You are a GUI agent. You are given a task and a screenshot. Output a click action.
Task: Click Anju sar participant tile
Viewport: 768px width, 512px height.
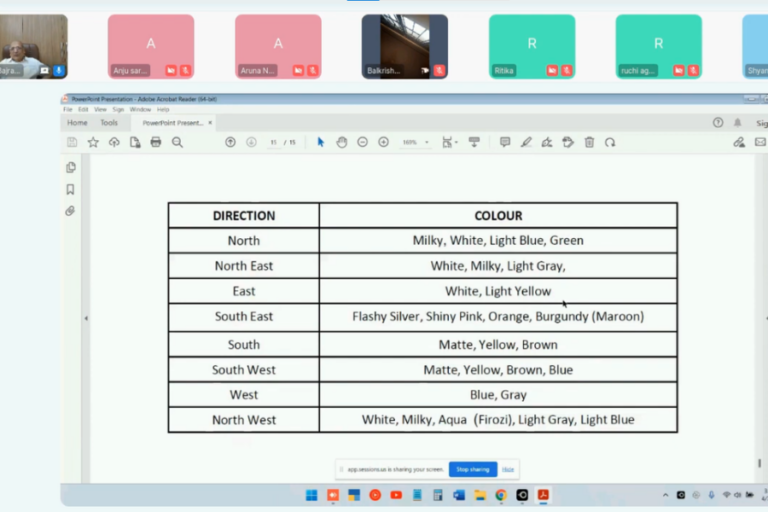click(x=151, y=47)
